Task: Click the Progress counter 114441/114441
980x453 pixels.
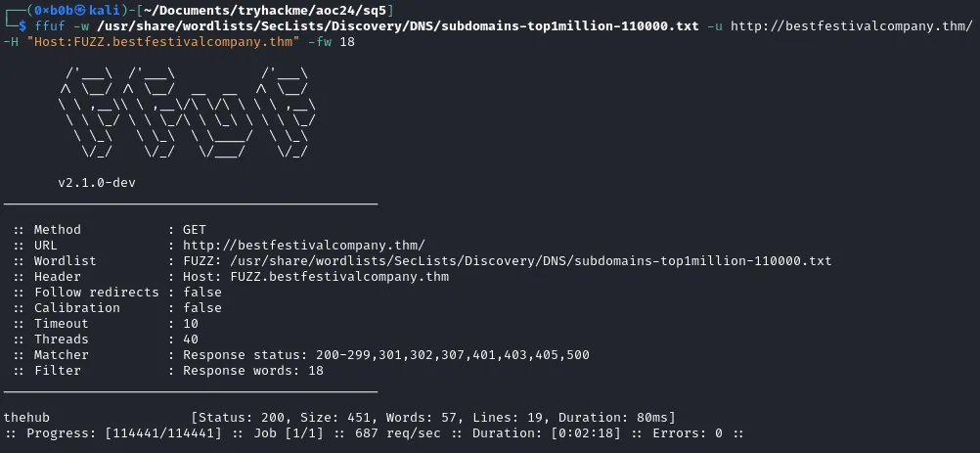Action: [163, 433]
